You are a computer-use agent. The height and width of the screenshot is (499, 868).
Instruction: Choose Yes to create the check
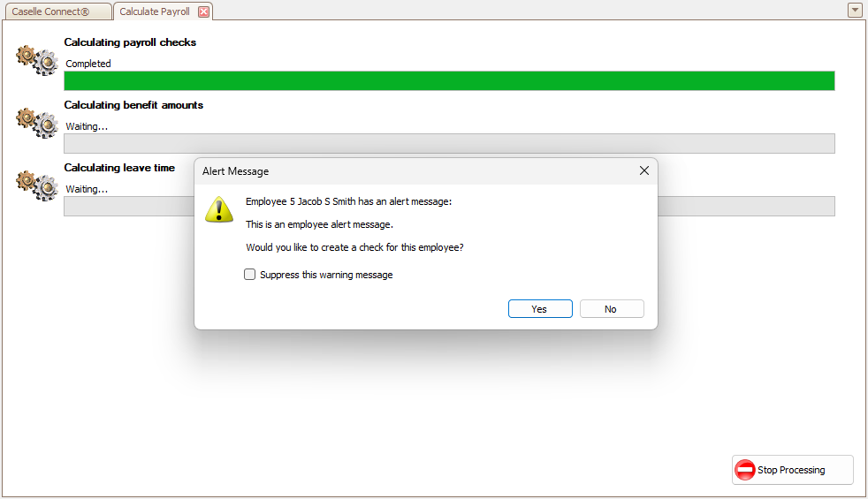click(x=540, y=309)
